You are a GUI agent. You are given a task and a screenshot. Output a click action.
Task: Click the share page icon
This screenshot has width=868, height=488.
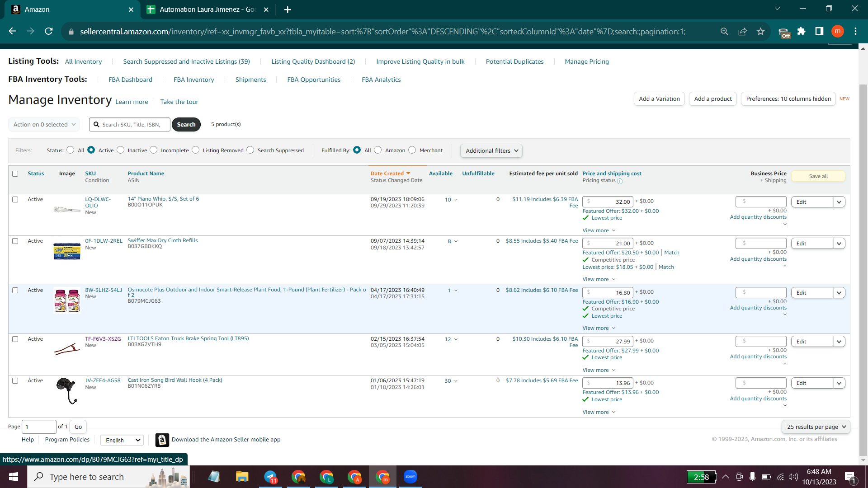coord(742,31)
